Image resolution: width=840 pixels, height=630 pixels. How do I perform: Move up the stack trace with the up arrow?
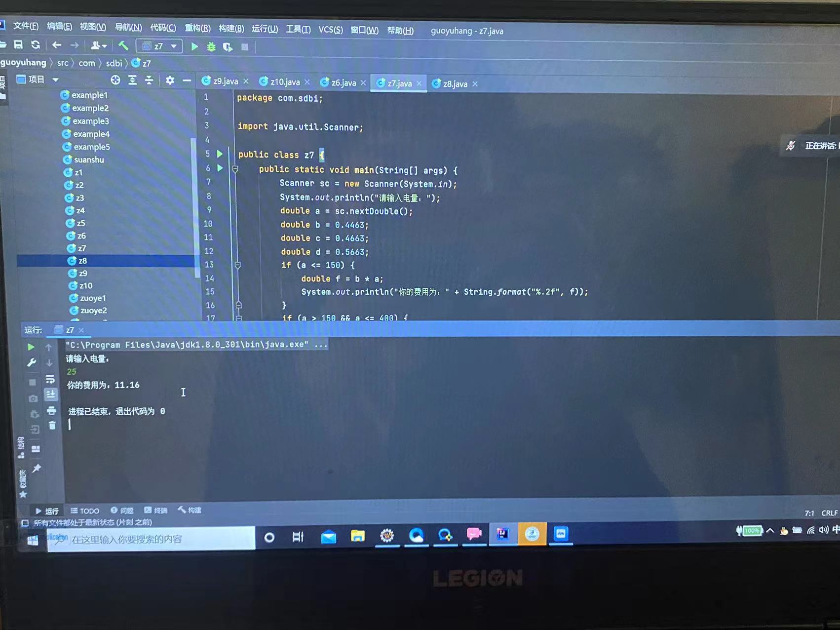(x=49, y=348)
